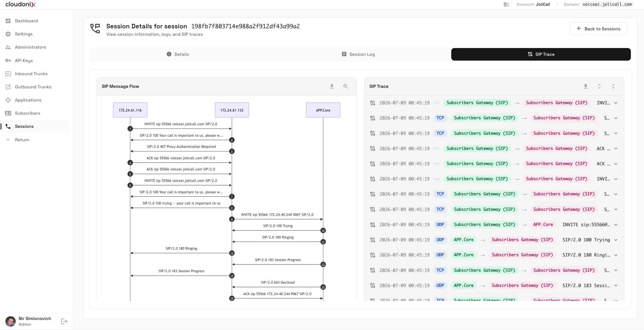Expand the second ACK trace row
This screenshot has height=330, width=644.
[616, 164]
